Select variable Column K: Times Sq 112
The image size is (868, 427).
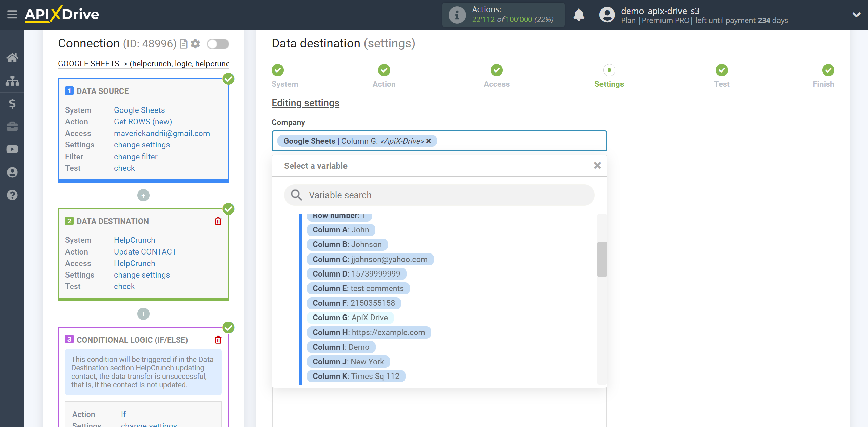click(x=356, y=377)
